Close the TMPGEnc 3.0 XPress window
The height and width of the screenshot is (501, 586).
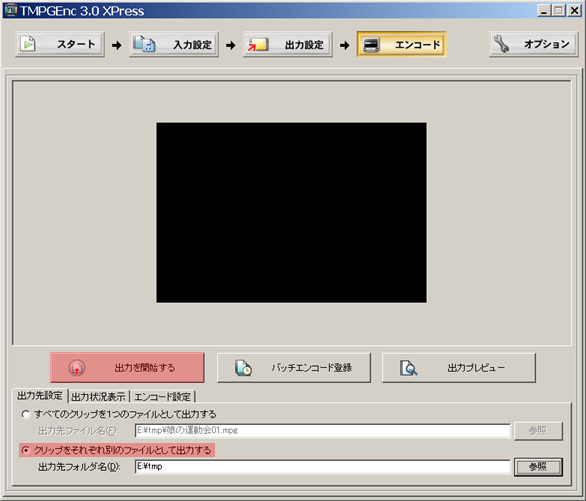click(574, 10)
